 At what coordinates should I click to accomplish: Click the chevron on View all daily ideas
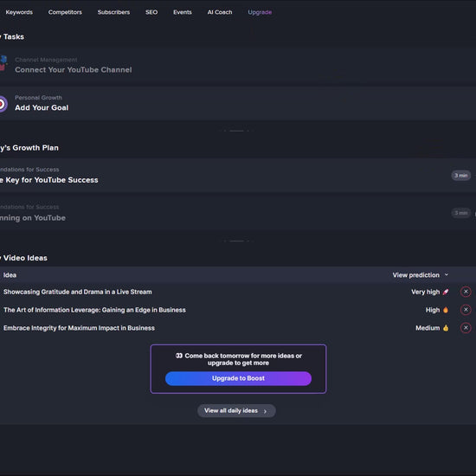(x=265, y=411)
